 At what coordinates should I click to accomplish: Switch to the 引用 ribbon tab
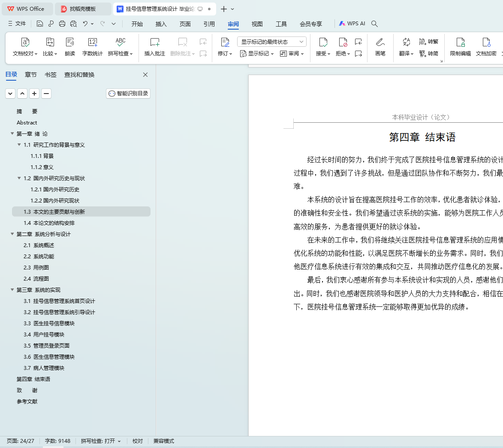209,24
